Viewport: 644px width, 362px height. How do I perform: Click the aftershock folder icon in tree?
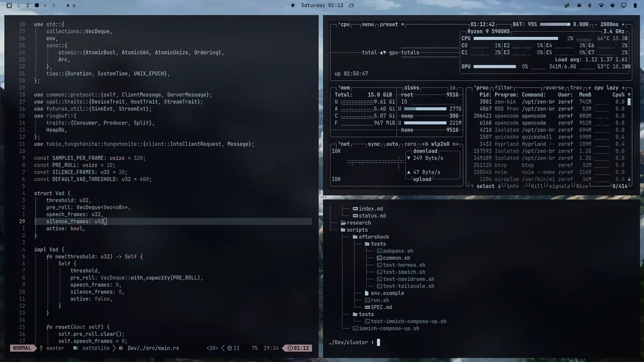355,237
